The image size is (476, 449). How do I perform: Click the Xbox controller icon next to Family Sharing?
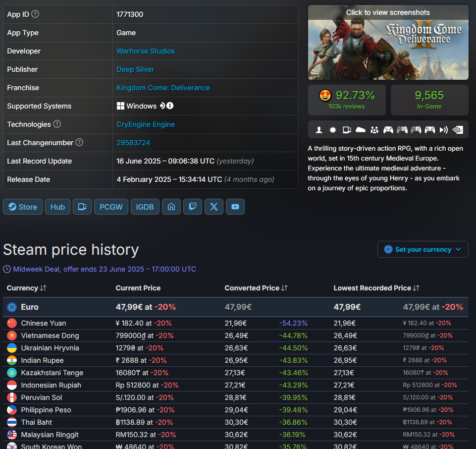(x=388, y=130)
